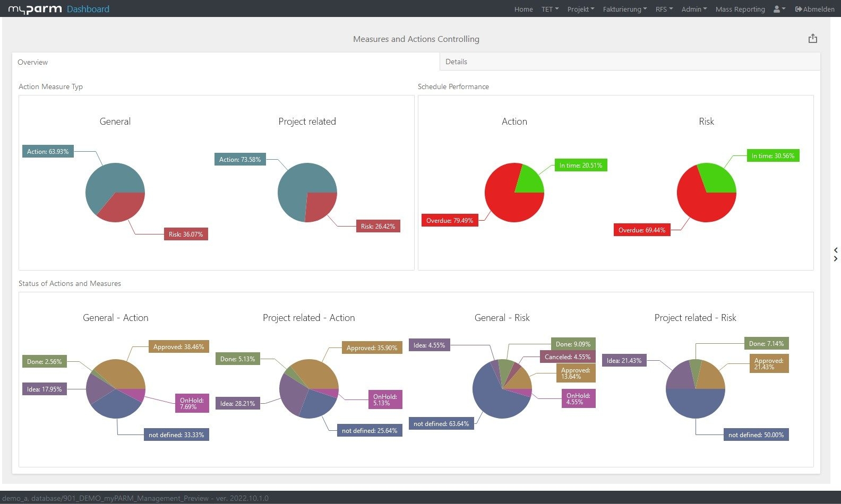The width and height of the screenshot is (841, 504).
Task: Click the 'Idea: 4.55%' label
Action: point(430,345)
